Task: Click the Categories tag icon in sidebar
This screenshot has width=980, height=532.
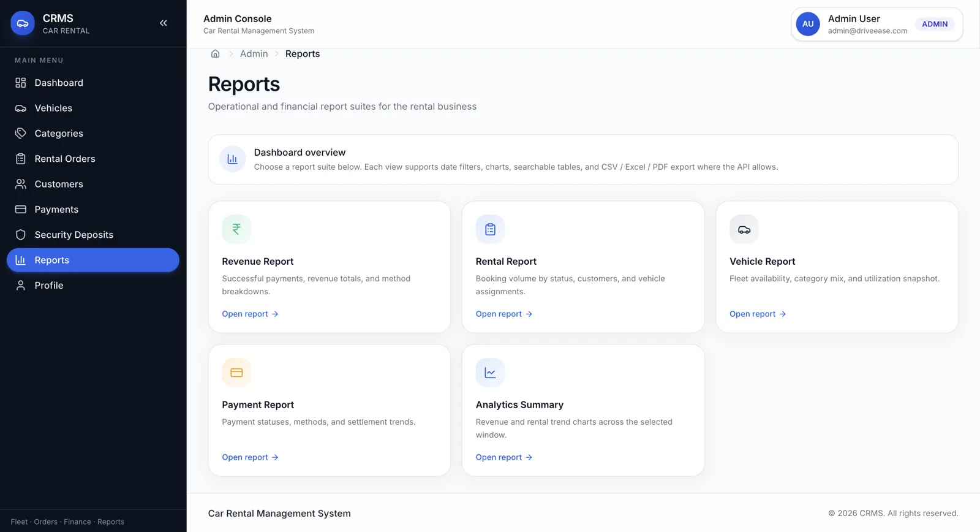Action: point(21,134)
